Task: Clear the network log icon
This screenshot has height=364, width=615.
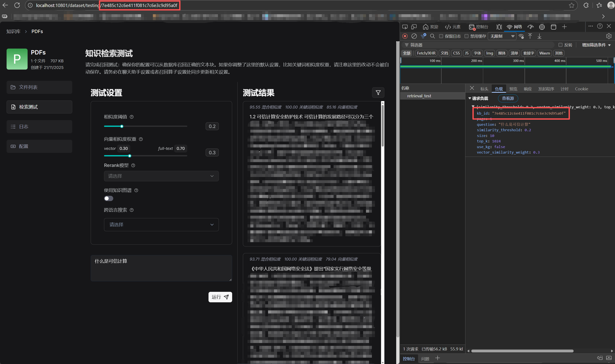Action: click(x=414, y=36)
